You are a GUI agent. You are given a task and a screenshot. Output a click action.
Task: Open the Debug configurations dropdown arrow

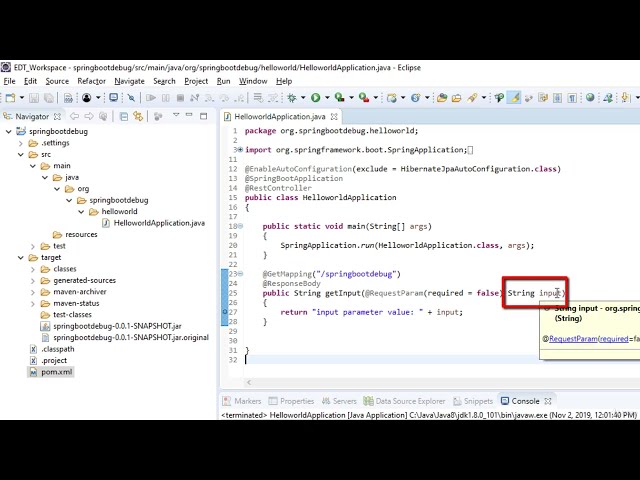303,98
